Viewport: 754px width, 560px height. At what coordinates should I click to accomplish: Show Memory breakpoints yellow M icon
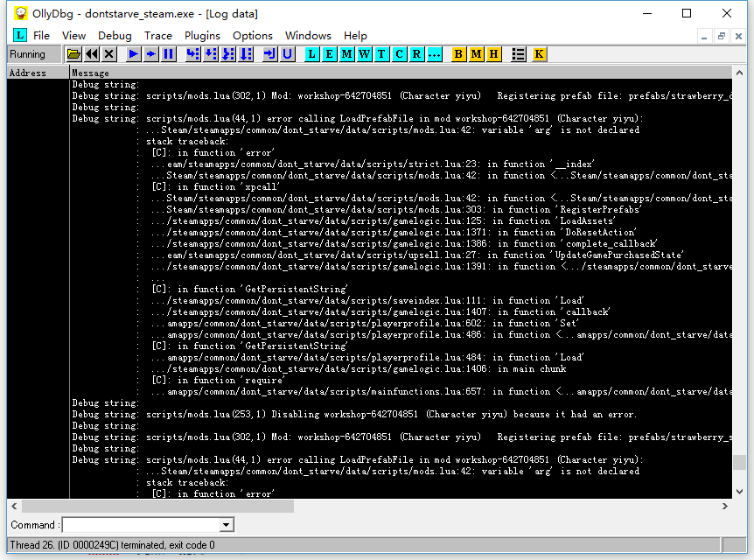pyautogui.click(x=476, y=54)
